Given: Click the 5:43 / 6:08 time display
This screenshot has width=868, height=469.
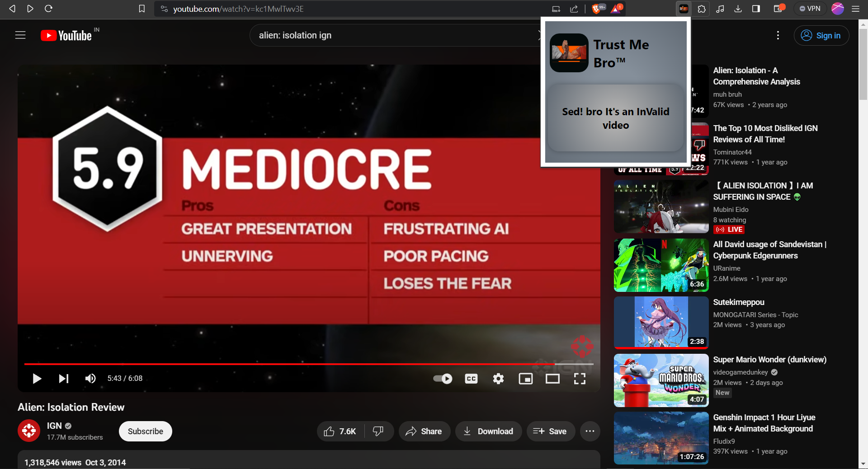Looking at the screenshot, I should [x=125, y=379].
